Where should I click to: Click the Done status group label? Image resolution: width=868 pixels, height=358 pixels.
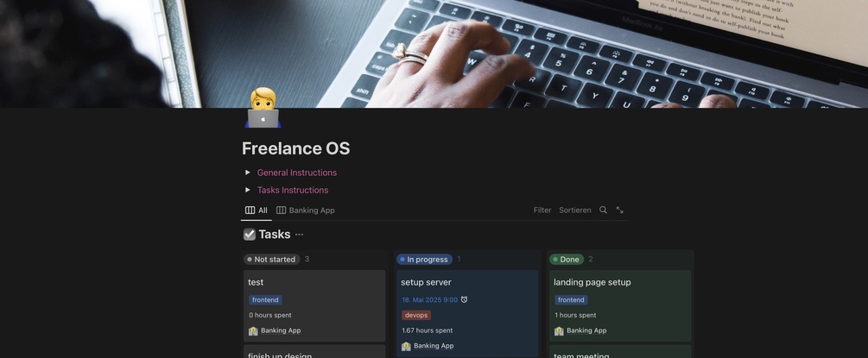click(567, 260)
